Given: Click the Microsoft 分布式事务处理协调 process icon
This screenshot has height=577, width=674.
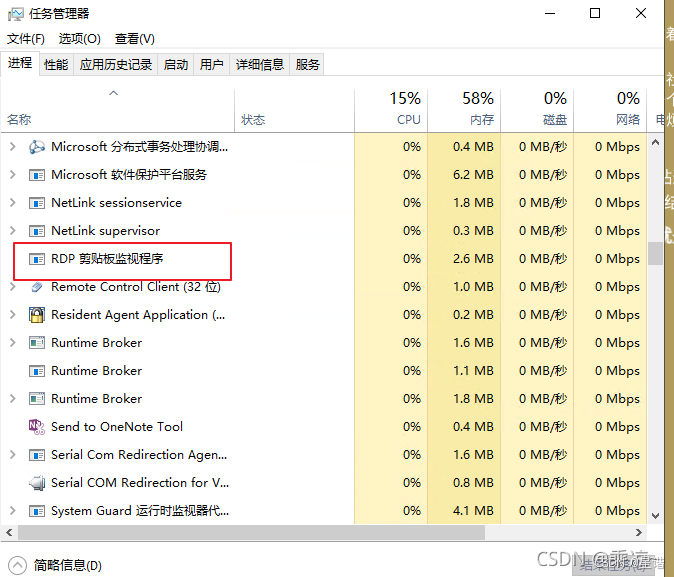Looking at the screenshot, I should click(x=37, y=147).
